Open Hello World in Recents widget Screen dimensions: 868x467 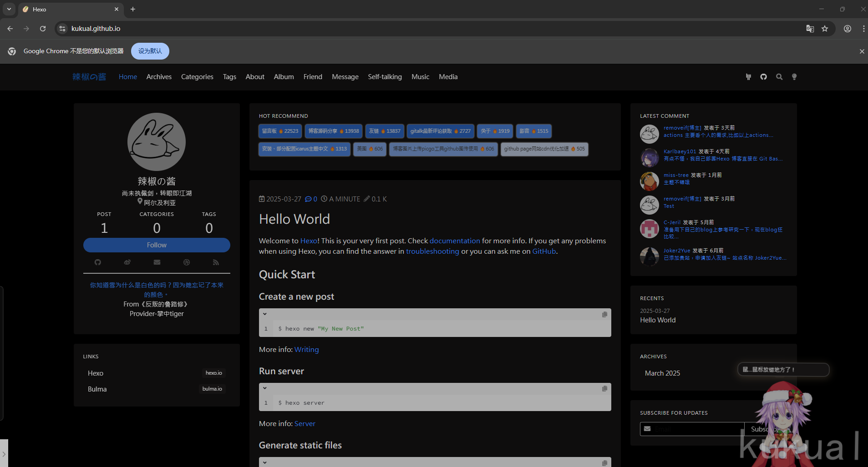(658, 320)
